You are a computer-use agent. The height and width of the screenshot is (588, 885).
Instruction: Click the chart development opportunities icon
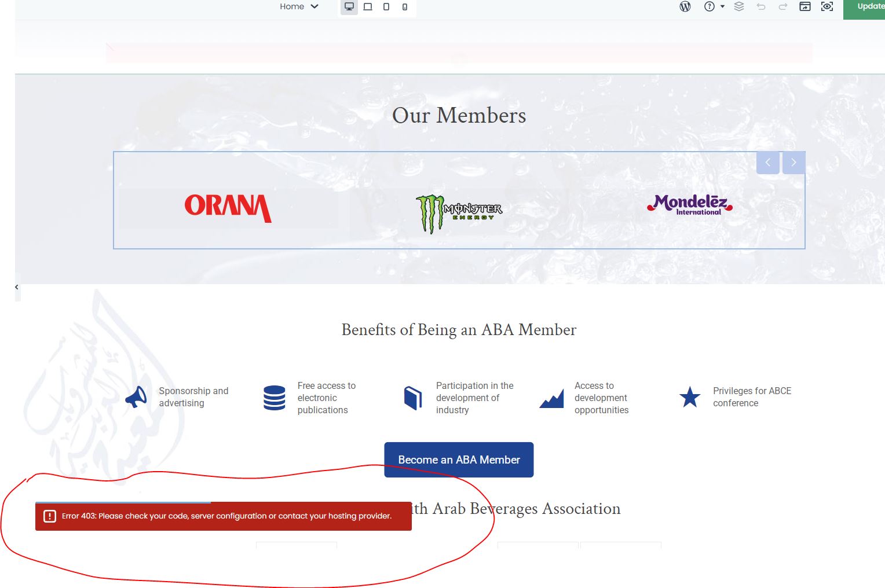[x=551, y=398]
